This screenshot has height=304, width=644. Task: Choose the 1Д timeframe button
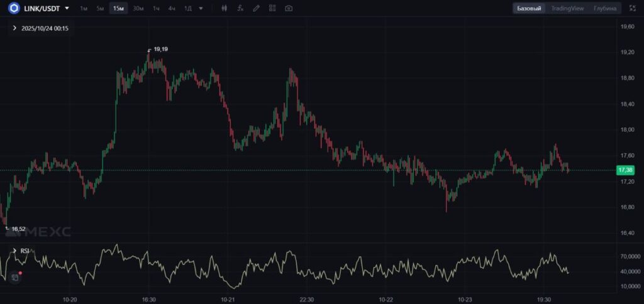point(187,9)
